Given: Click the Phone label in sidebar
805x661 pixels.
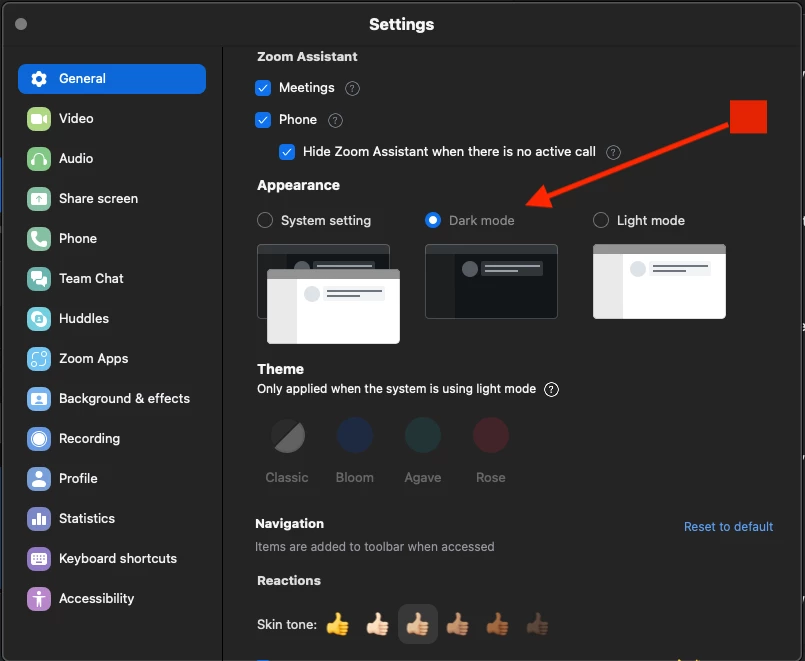Looking at the screenshot, I should click(x=78, y=239).
